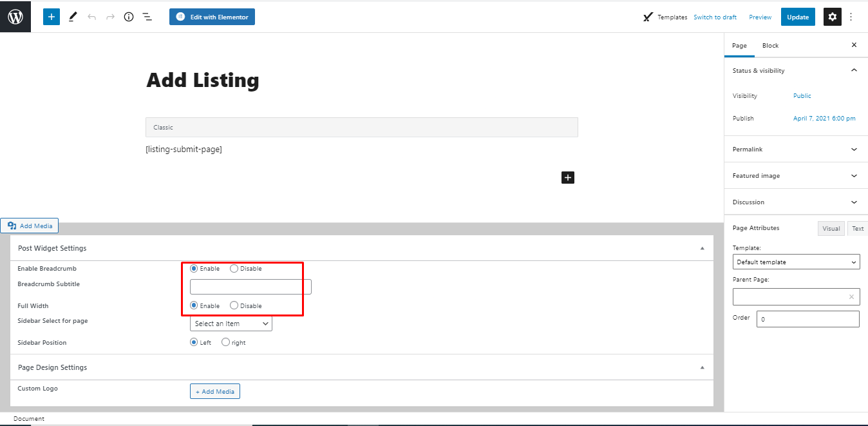Select the Tools pencil icon

[72, 16]
